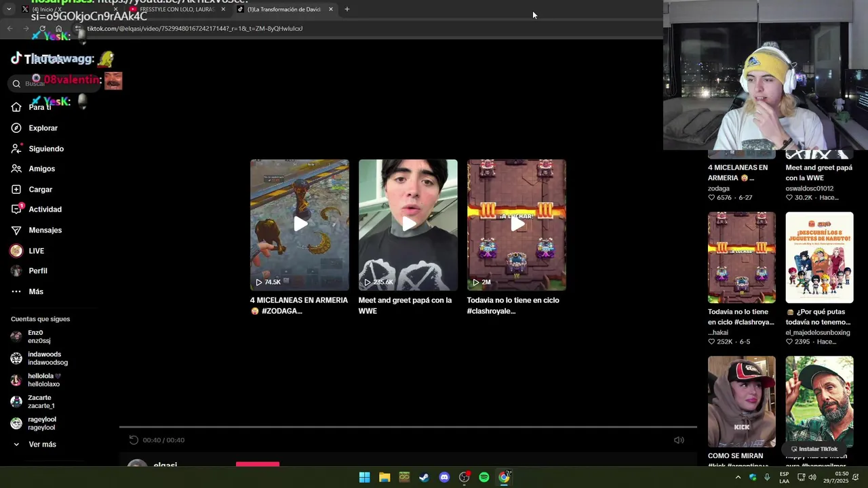
Task: Open the 4 MICELANEAS EN ARMERIA #ZODAGA title
Action: tap(299, 306)
